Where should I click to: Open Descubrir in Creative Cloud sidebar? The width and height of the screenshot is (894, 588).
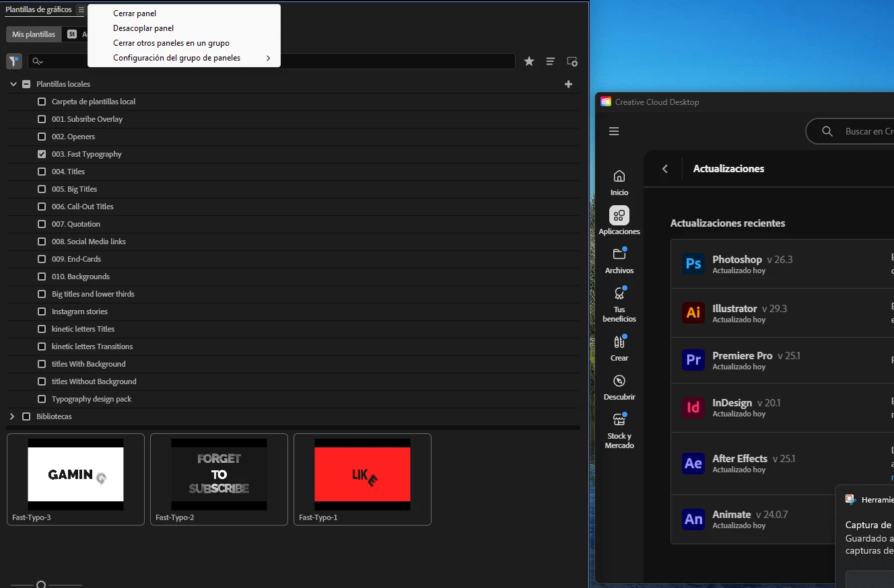point(619,387)
